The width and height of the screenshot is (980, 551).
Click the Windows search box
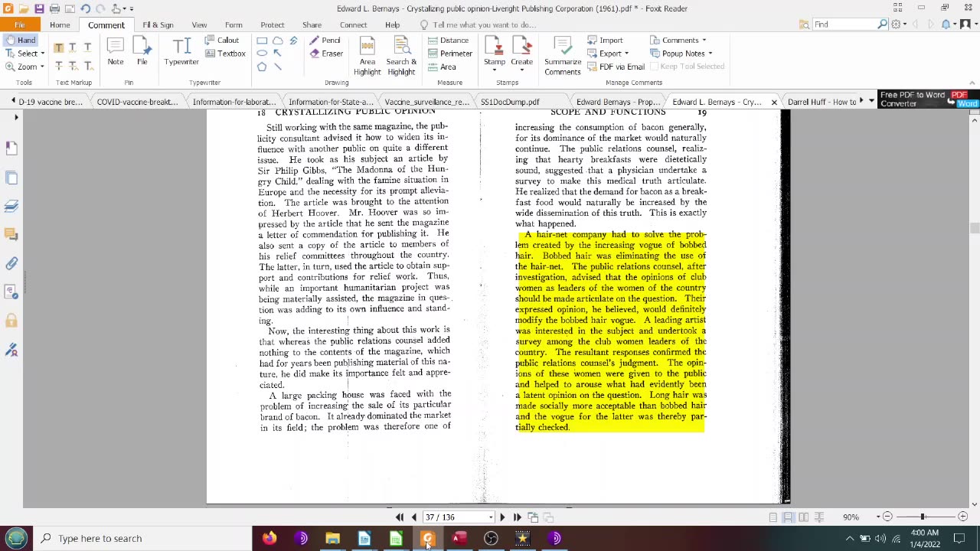point(142,538)
